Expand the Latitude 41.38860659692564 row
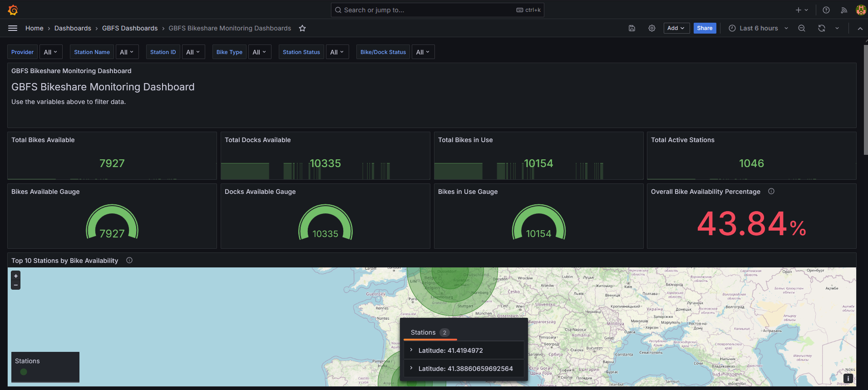 (464, 368)
